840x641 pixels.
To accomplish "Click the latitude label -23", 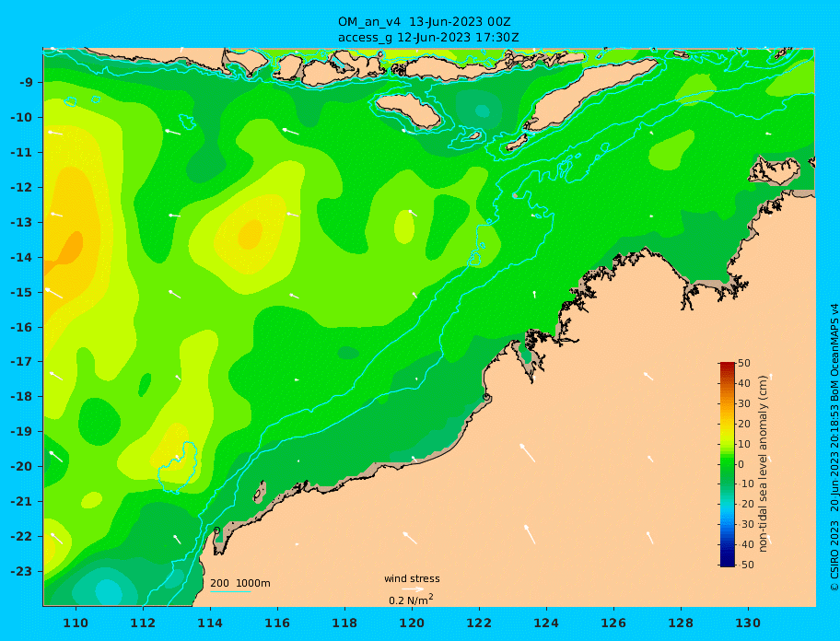I will (22, 571).
